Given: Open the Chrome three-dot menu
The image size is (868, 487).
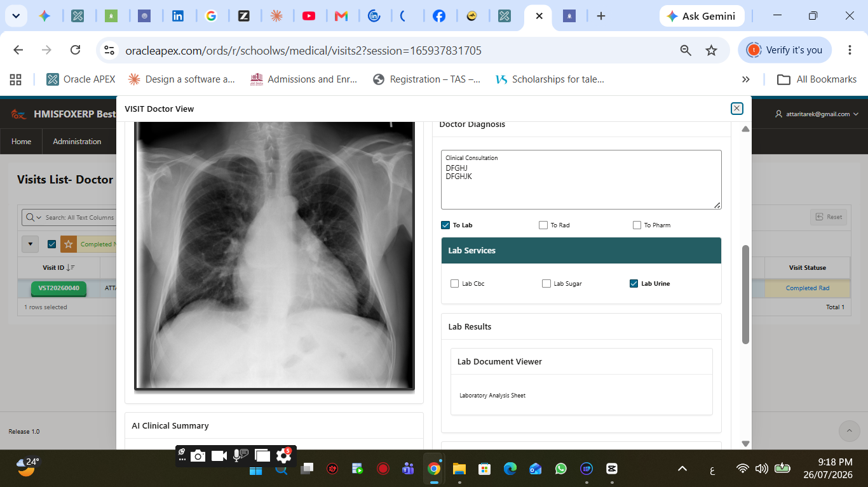Looking at the screenshot, I should pyautogui.click(x=850, y=50).
